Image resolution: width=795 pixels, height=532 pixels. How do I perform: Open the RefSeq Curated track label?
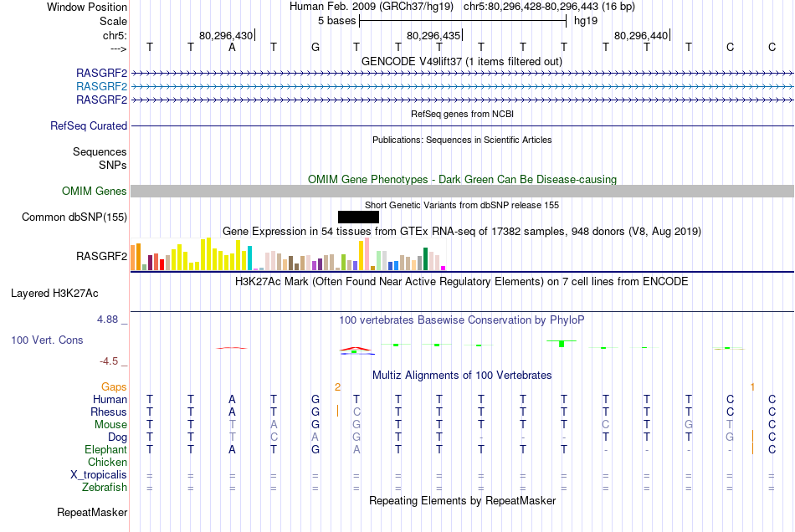tap(88, 125)
